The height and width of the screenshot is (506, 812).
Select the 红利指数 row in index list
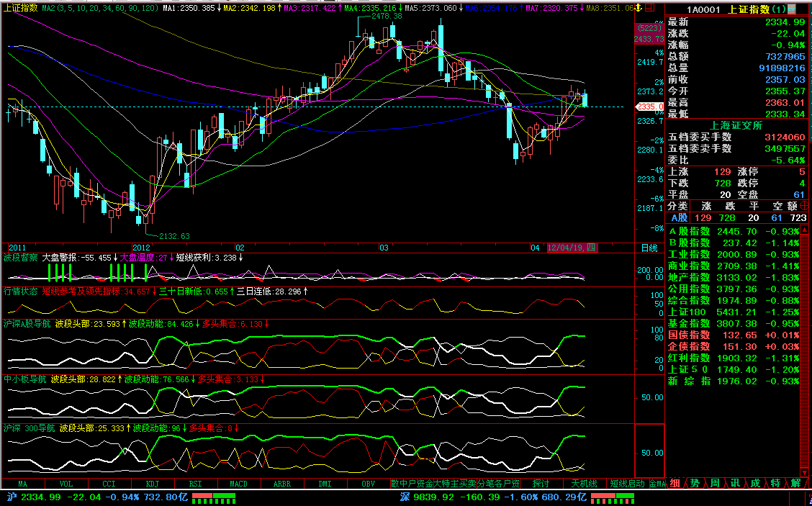coord(734,358)
